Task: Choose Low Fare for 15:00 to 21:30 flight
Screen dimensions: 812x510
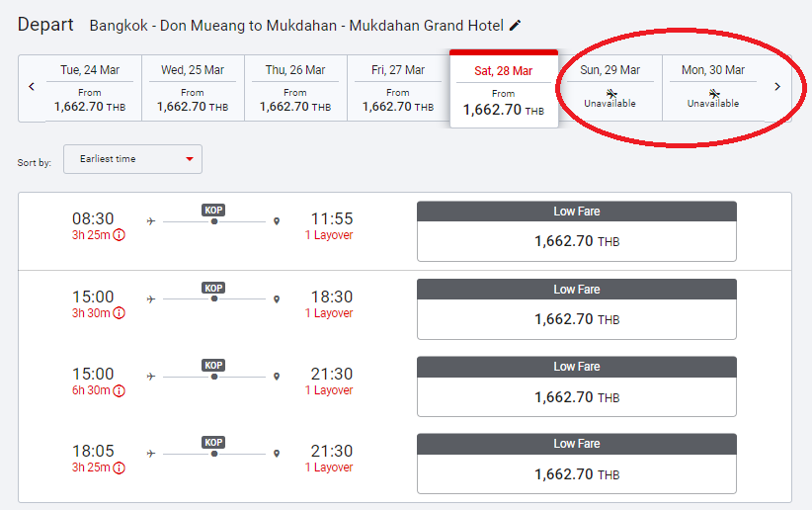Action: pos(576,386)
